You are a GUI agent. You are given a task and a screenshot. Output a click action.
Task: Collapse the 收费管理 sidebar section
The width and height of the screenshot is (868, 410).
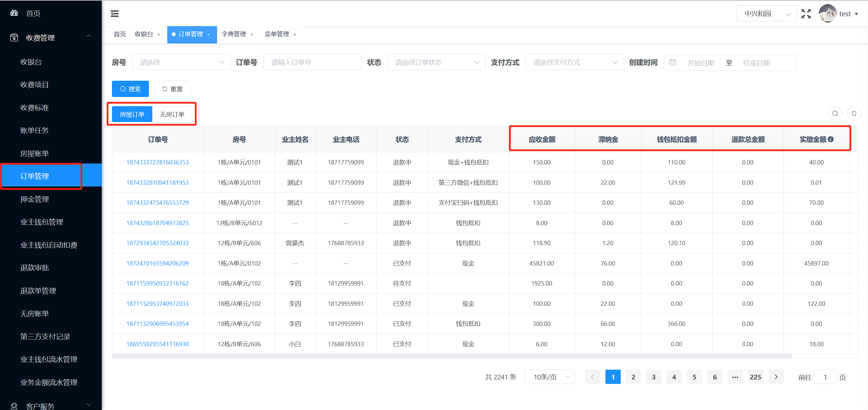pos(89,36)
